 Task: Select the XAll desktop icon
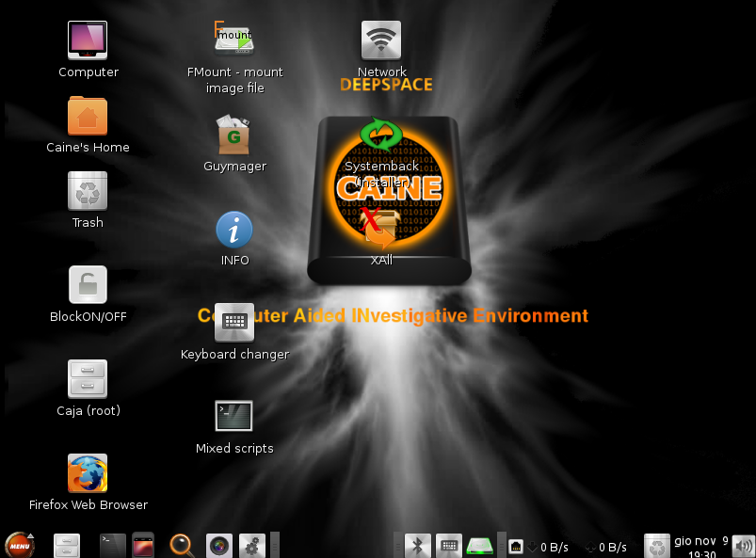(380, 229)
